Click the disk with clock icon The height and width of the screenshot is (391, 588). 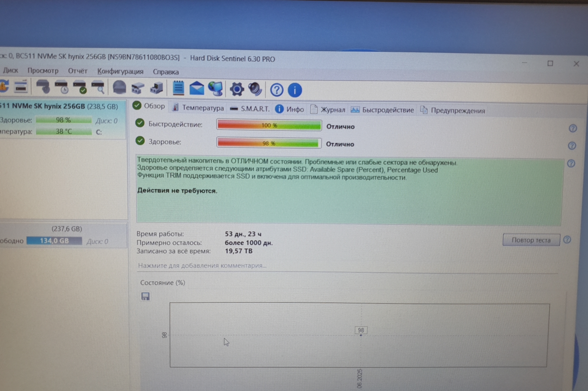(x=62, y=87)
